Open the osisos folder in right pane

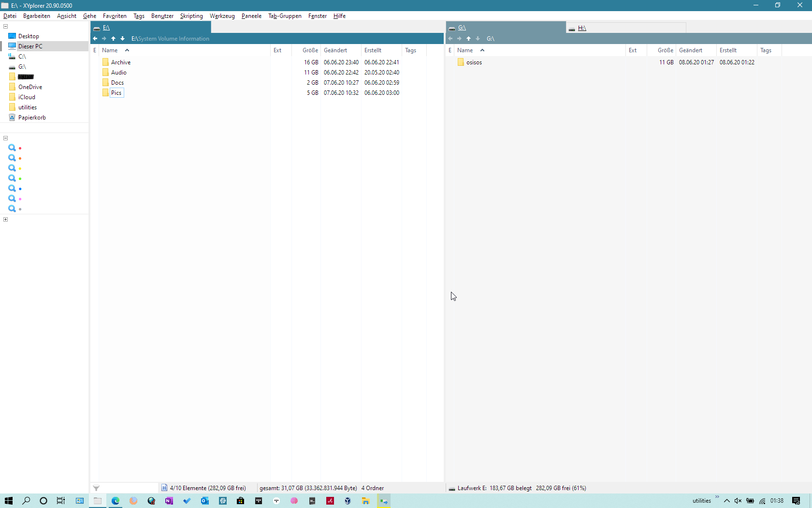click(x=474, y=62)
